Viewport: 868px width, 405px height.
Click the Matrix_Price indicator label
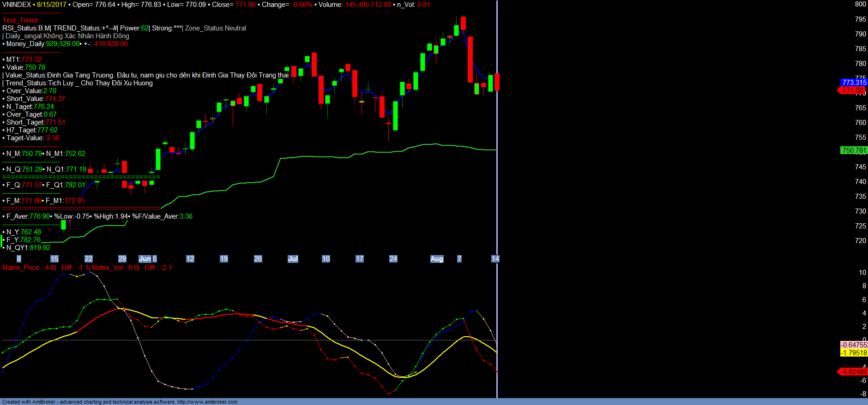pos(29,268)
